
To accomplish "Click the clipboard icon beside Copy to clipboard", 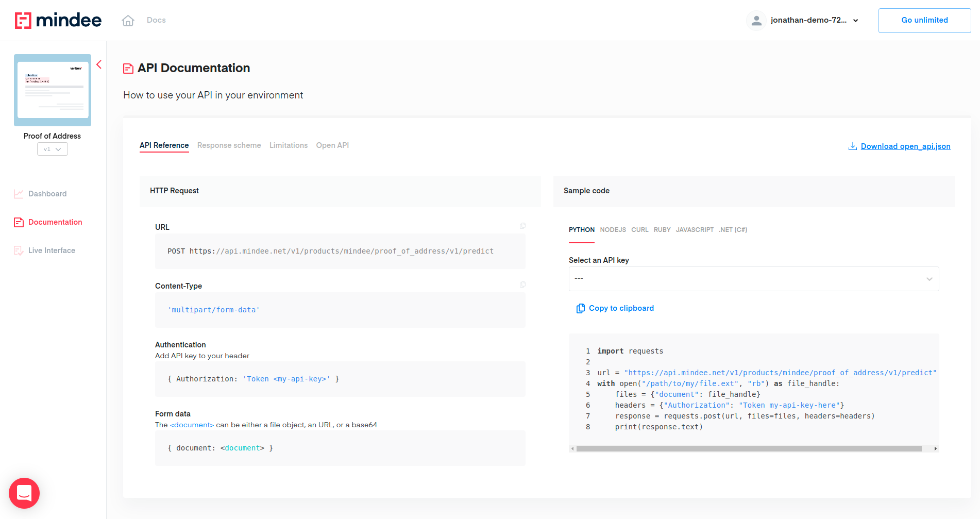I will 581,308.
